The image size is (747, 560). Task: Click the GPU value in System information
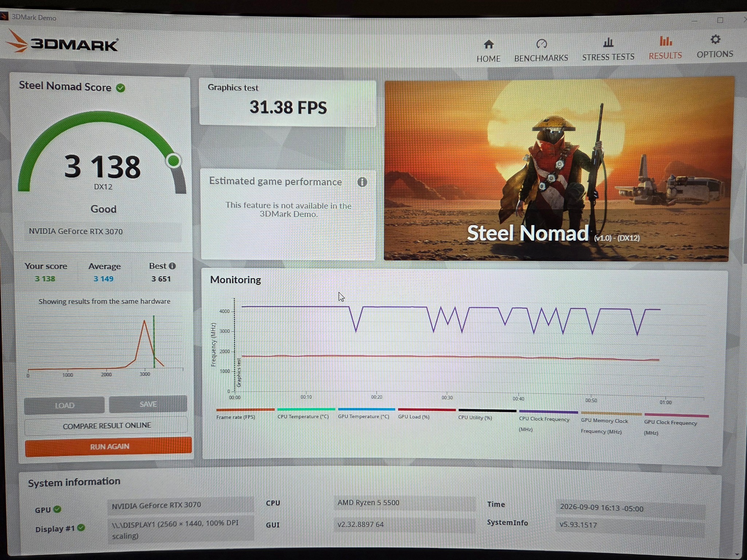point(181,505)
